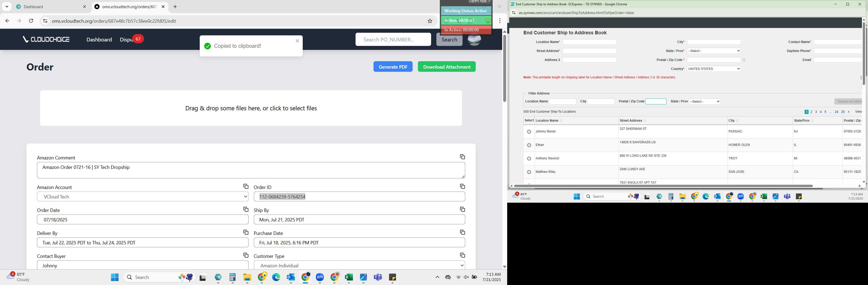The image size is (868, 285).
Task: Click Search next to PO number field
Action: point(449,40)
